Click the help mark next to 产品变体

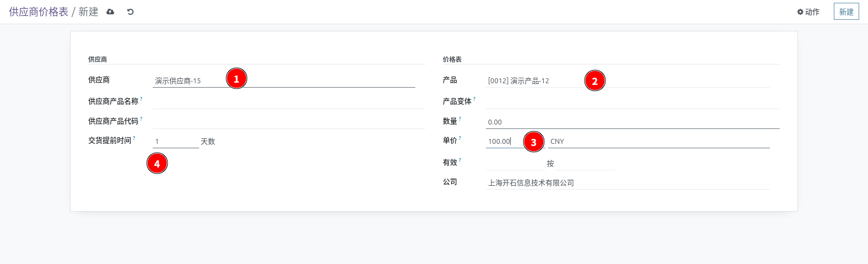(474, 99)
